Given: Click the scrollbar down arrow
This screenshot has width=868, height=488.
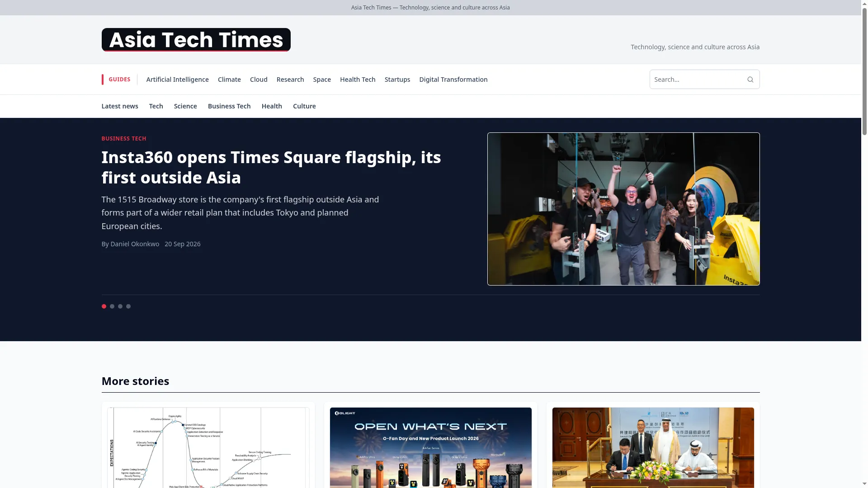Looking at the screenshot, I should click(x=864, y=484).
